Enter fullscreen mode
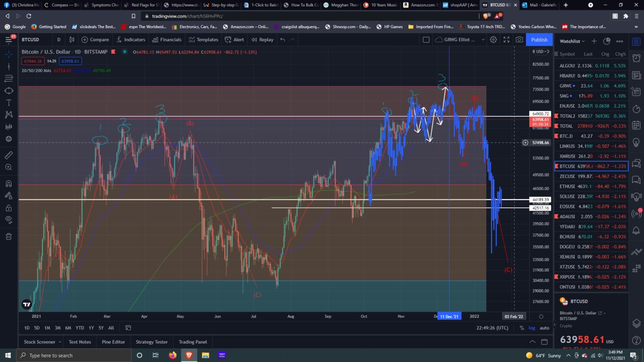The height and width of the screenshot is (362, 644). (x=507, y=40)
